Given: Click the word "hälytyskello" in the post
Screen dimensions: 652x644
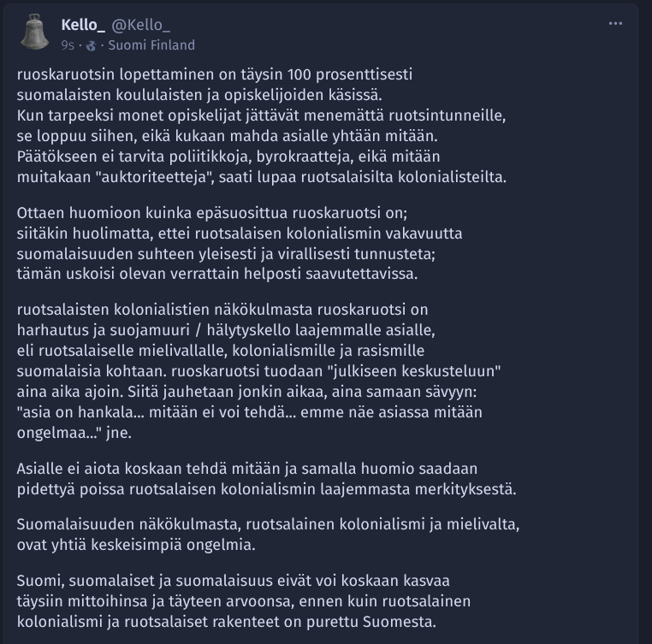Looking at the screenshot, I should (248, 330).
